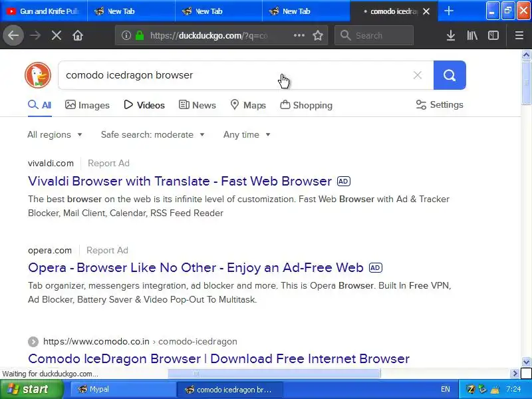Select the All results tab

coord(40,105)
